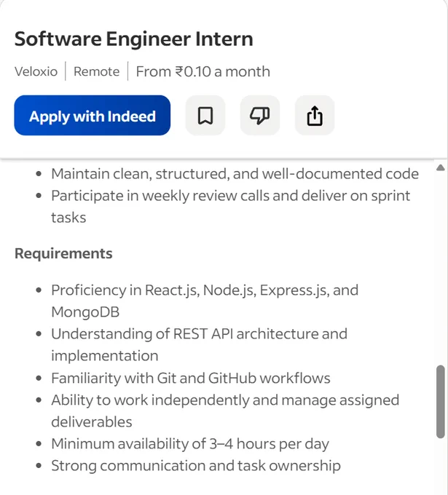Screen dimensions: 448x495
Task: Click the weekly review calls bullet text
Action: pyautogui.click(x=231, y=207)
